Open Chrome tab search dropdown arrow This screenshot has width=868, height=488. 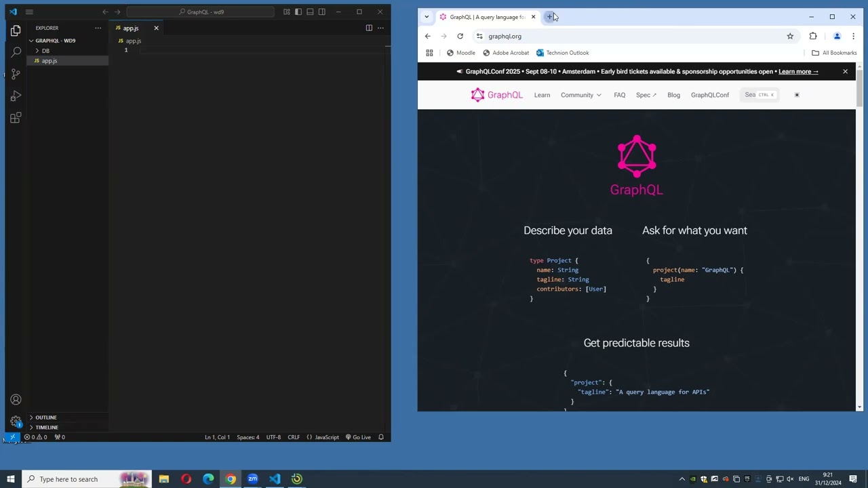tap(427, 17)
